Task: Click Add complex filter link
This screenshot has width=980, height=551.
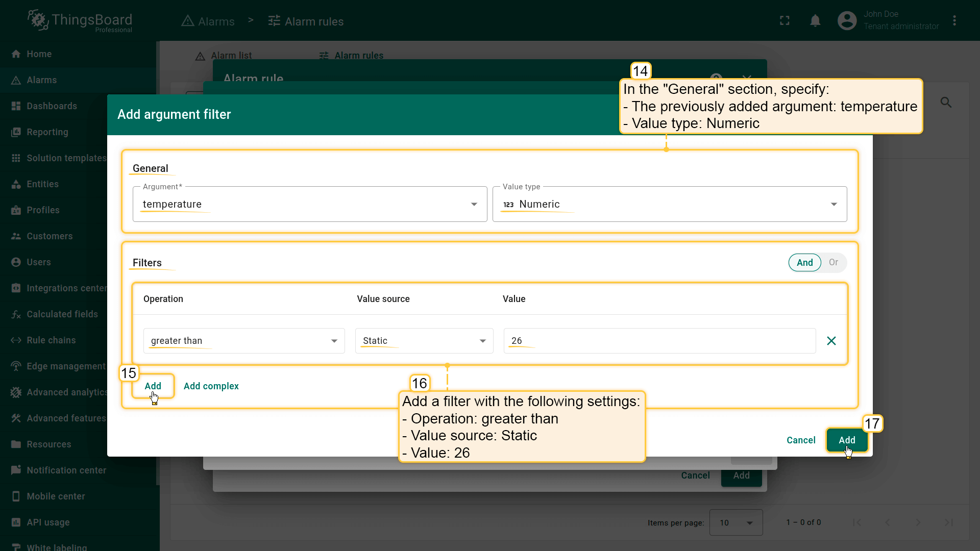Action: pos(211,386)
